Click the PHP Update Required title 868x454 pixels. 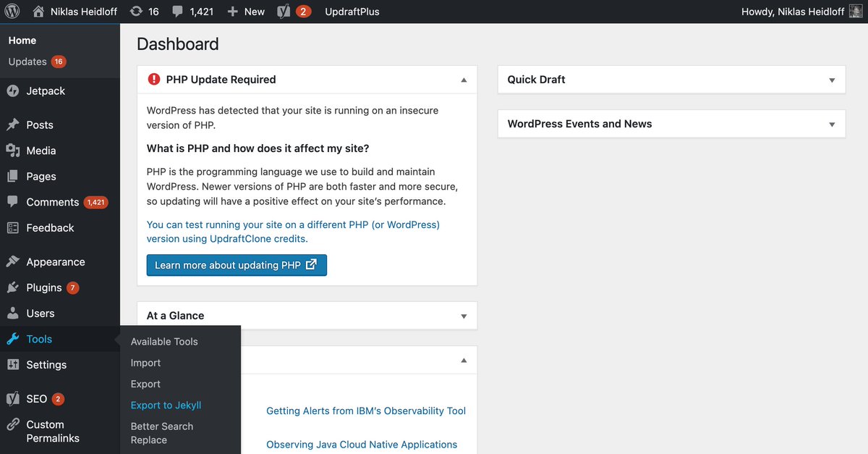[x=221, y=80]
